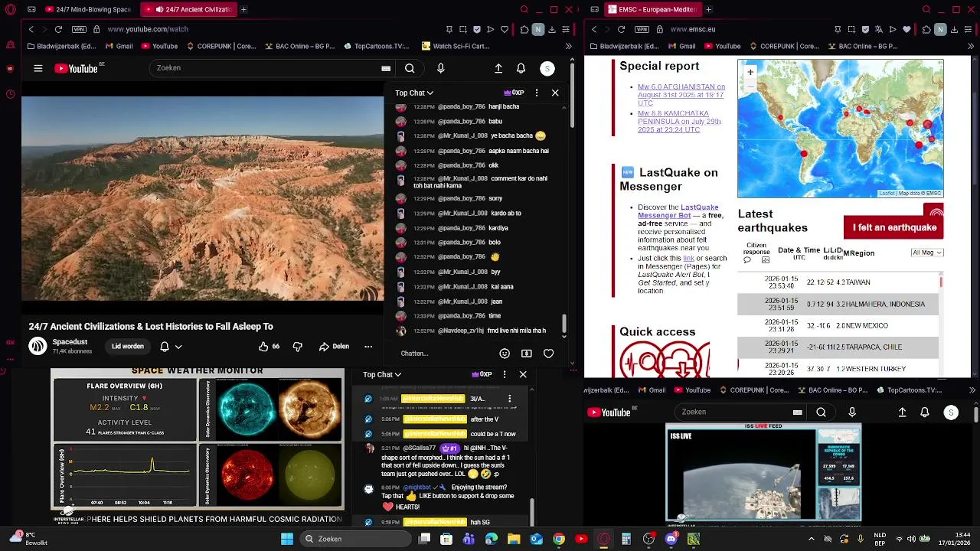The width and height of the screenshot is (980, 551).
Task: Expand the Top Chat dropdown in upper chat
Action: tap(414, 93)
